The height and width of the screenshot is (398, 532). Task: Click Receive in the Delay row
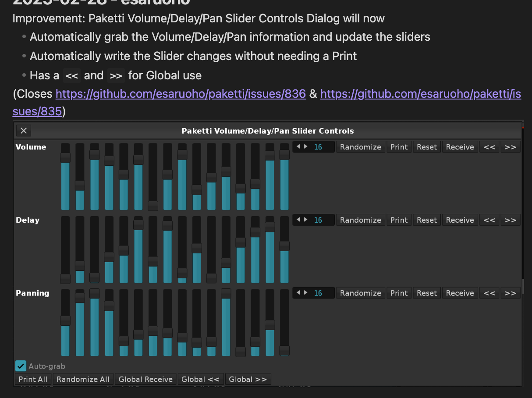point(460,220)
